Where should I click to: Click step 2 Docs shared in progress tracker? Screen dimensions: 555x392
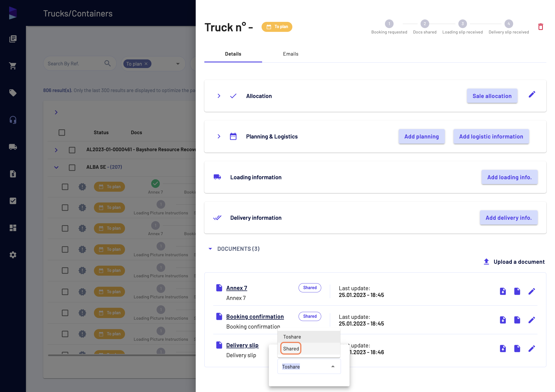coord(425,24)
